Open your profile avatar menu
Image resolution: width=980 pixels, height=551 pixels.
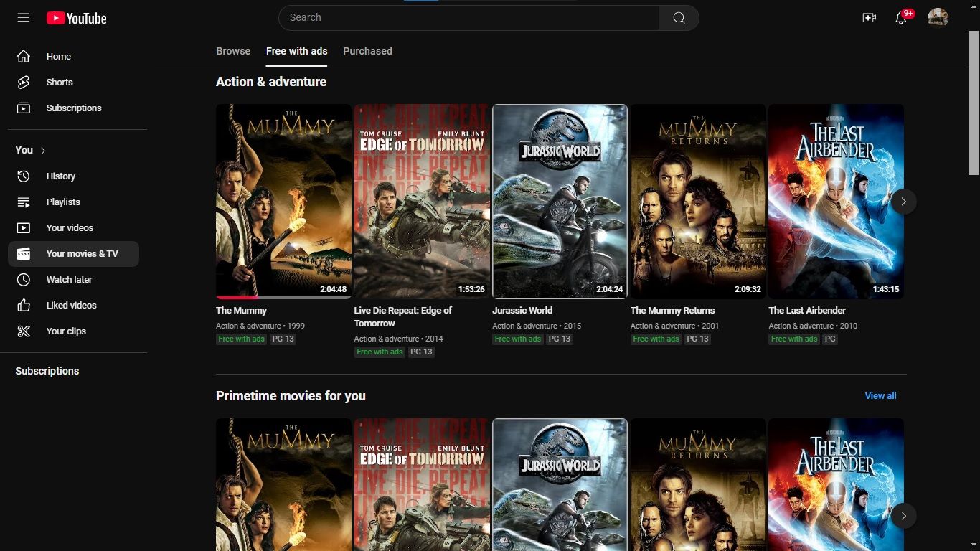pos(938,17)
